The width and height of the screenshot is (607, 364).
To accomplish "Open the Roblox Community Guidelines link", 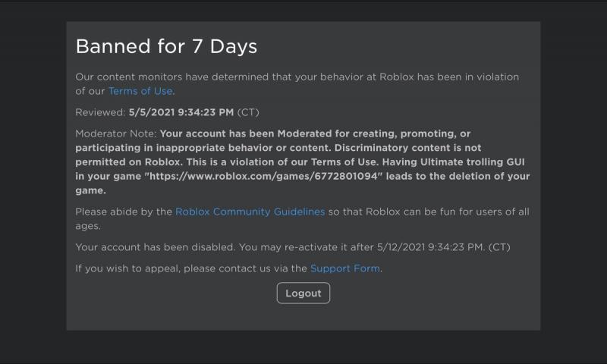I will point(250,212).
